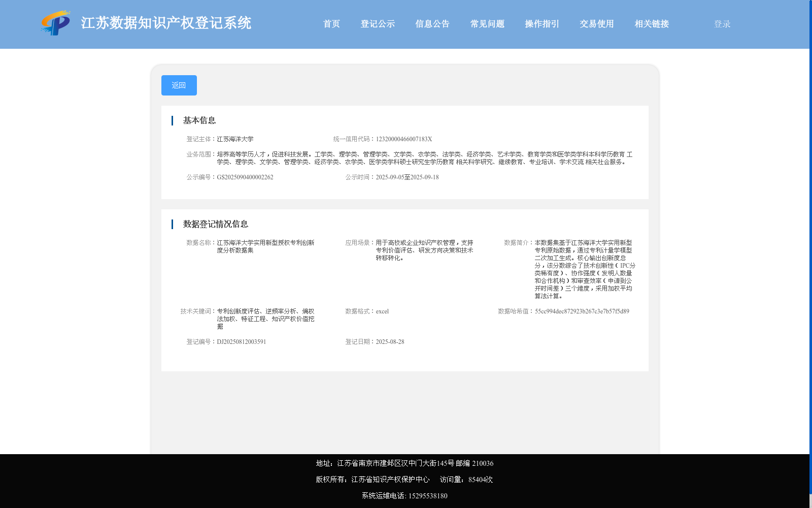Open the 登记公示 menu item

tap(378, 24)
